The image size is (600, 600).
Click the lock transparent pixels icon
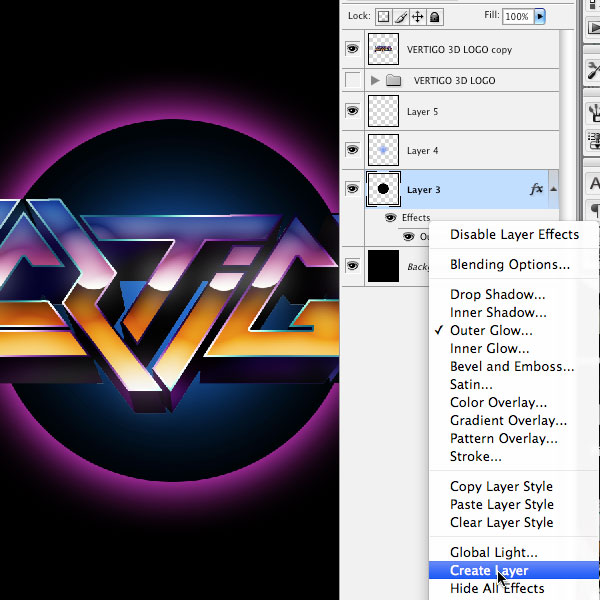click(x=385, y=16)
